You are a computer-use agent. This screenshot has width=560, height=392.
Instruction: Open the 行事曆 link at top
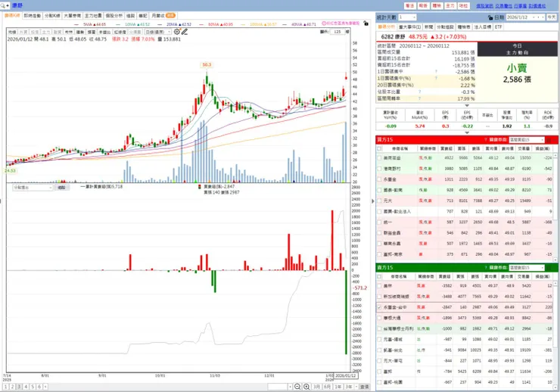521,6
